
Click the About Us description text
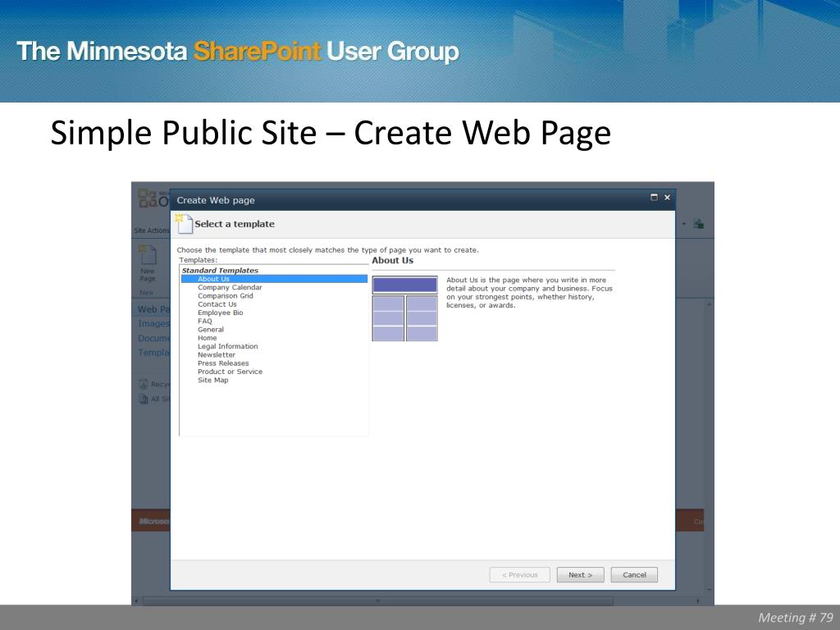pos(529,293)
